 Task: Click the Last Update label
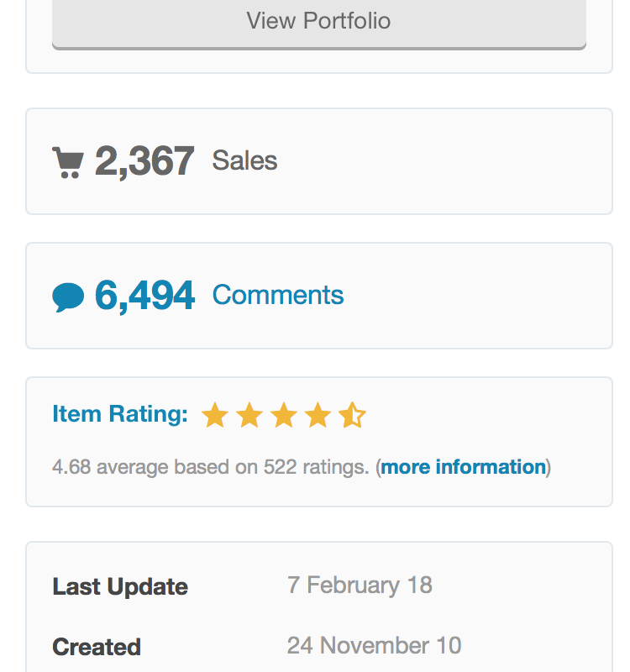click(x=120, y=586)
